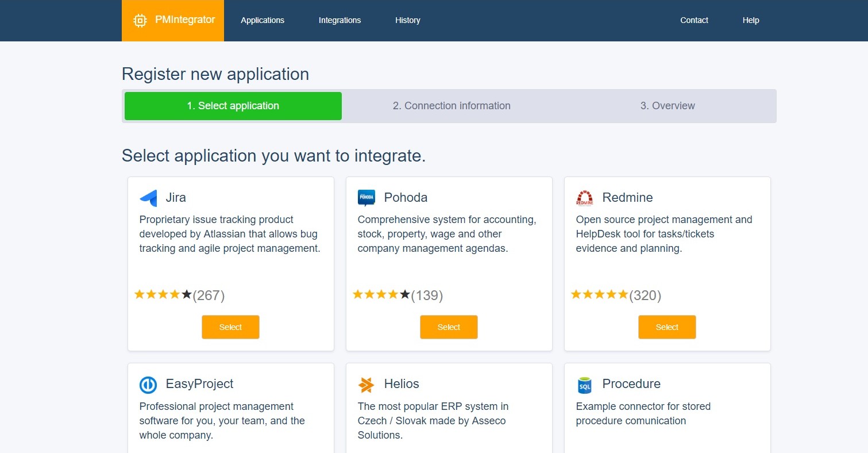Click the Pohoda application icon
868x453 pixels.
pyautogui.click(x=366, y=197)
